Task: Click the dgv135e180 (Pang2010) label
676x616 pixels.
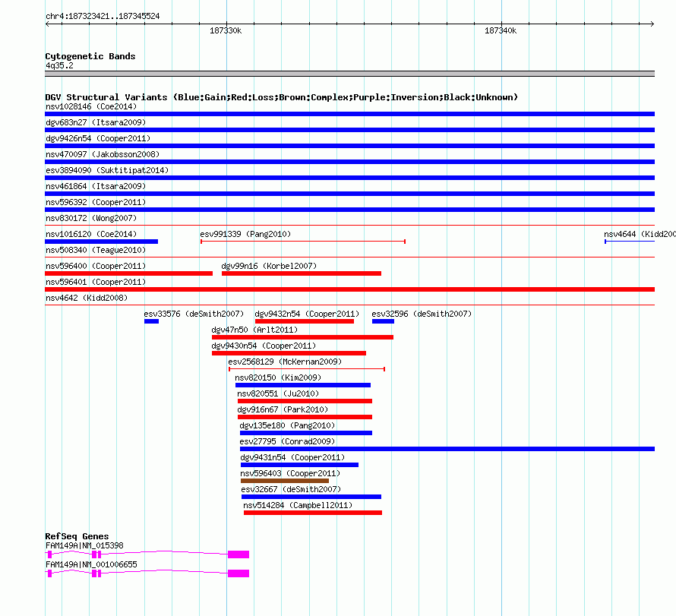Action: coord(287,425)
